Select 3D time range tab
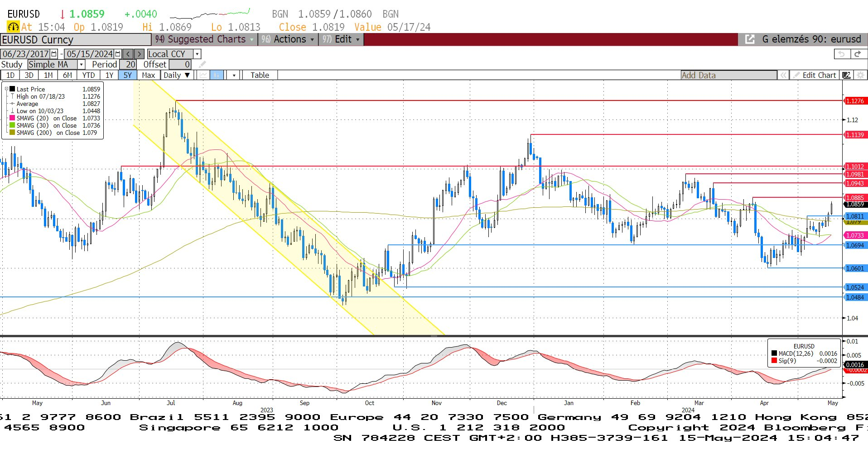This screenshot has height=463, width=868. pos(29,75)
